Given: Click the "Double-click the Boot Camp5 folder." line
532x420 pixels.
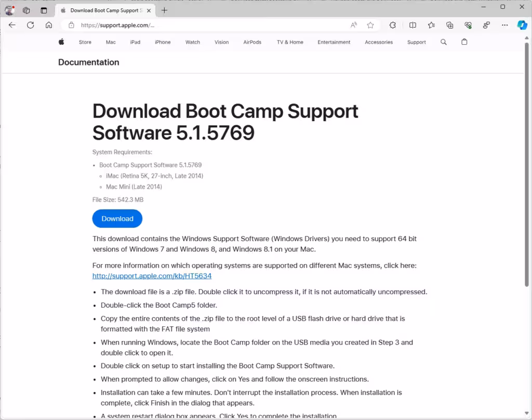Looking at the screenshot, I should point(159,305).
